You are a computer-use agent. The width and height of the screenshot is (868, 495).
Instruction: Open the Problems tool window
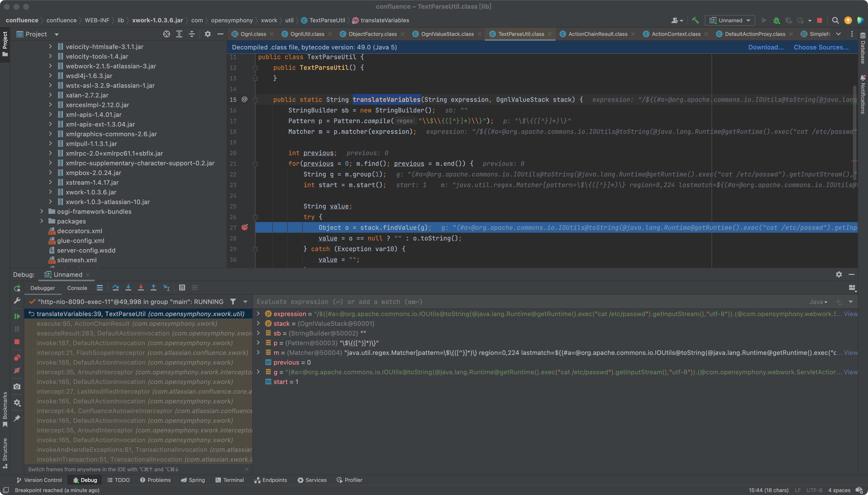coord(155,480)
